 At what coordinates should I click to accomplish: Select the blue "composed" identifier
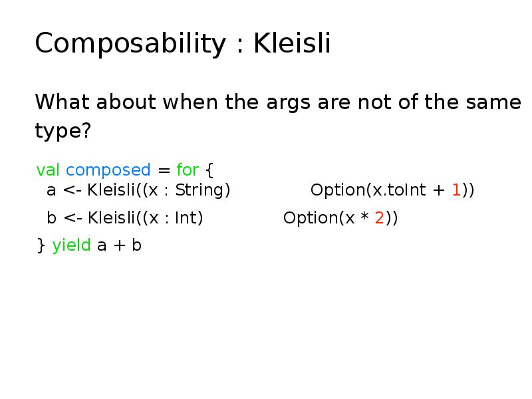[108, 170]
